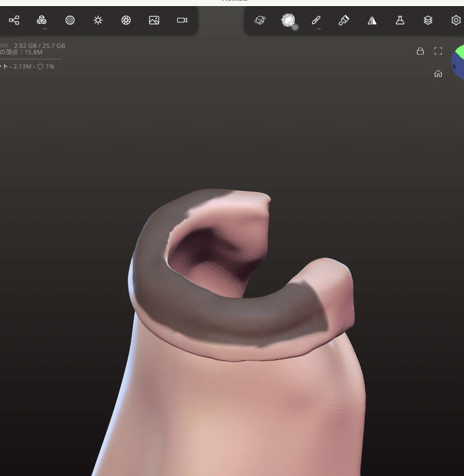Click the object count '2.13M' text

pos(22,67)
